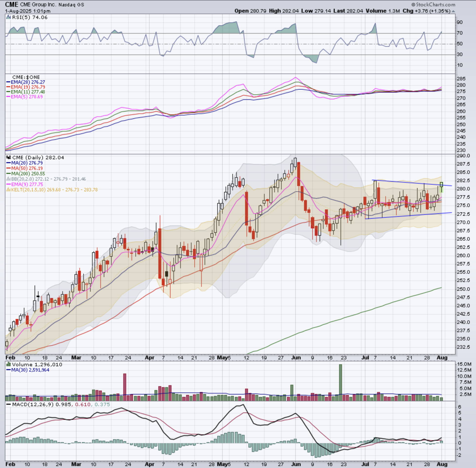Click the tall red volume bar in late March
This screenshot has width=476, height=468.
pos(125,387)
